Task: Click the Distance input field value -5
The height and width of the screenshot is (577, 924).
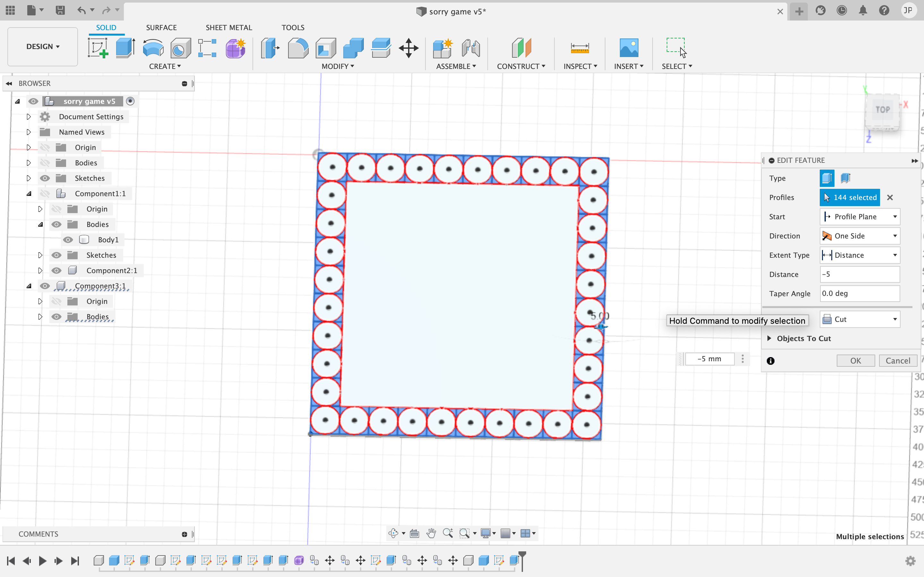Action: pos(859,274)
